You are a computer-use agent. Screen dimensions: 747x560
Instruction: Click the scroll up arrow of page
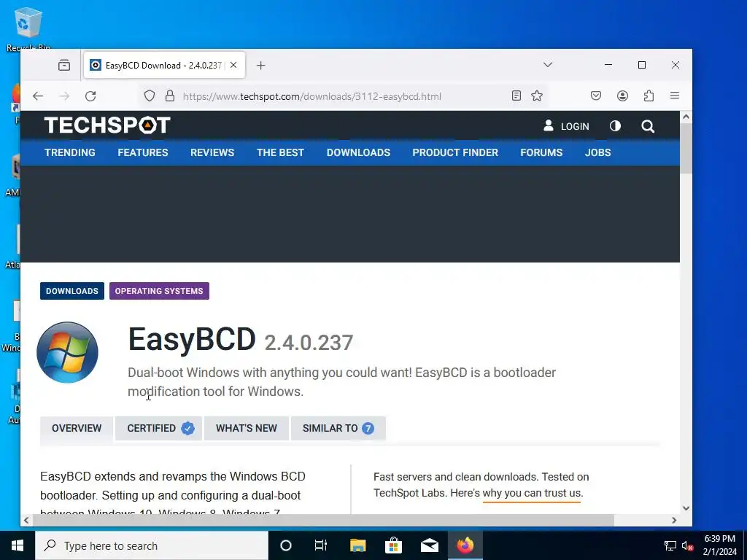[x=686, y=117]
